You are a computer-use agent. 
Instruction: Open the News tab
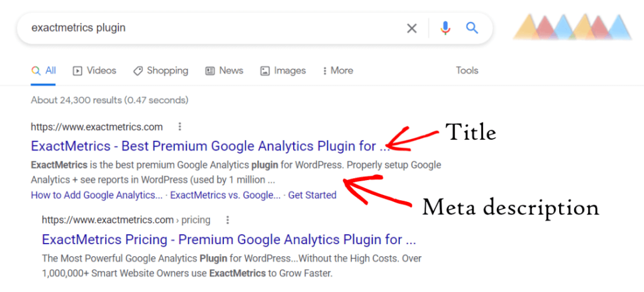tap(225, 70)
